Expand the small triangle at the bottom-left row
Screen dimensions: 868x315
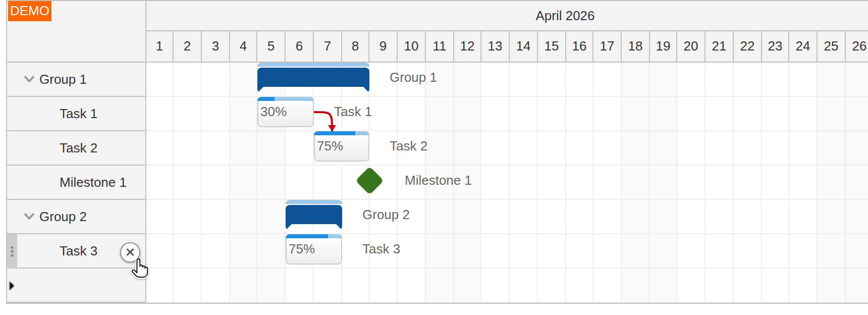tap(11, 285)
